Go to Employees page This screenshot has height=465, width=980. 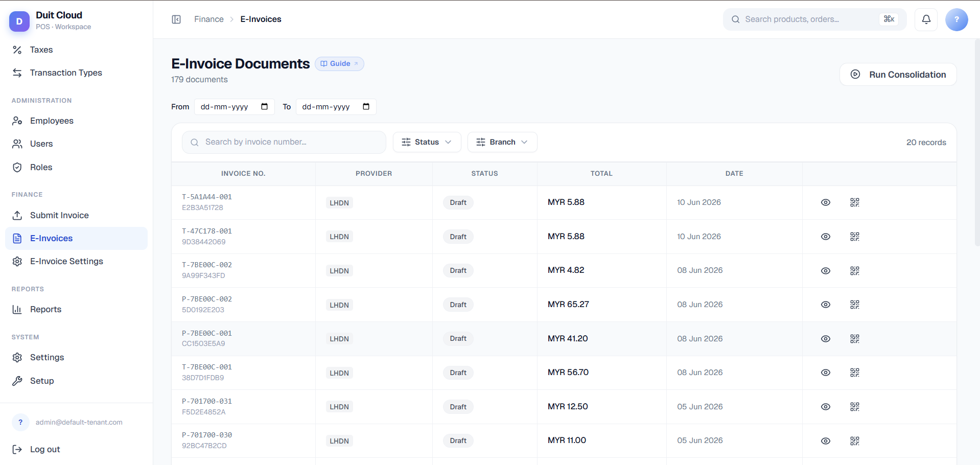click(x=76, y=121)
